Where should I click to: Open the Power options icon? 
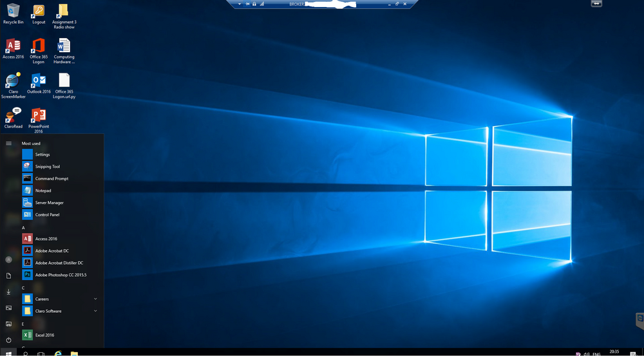pyautogui.click(x=8, y=340)
